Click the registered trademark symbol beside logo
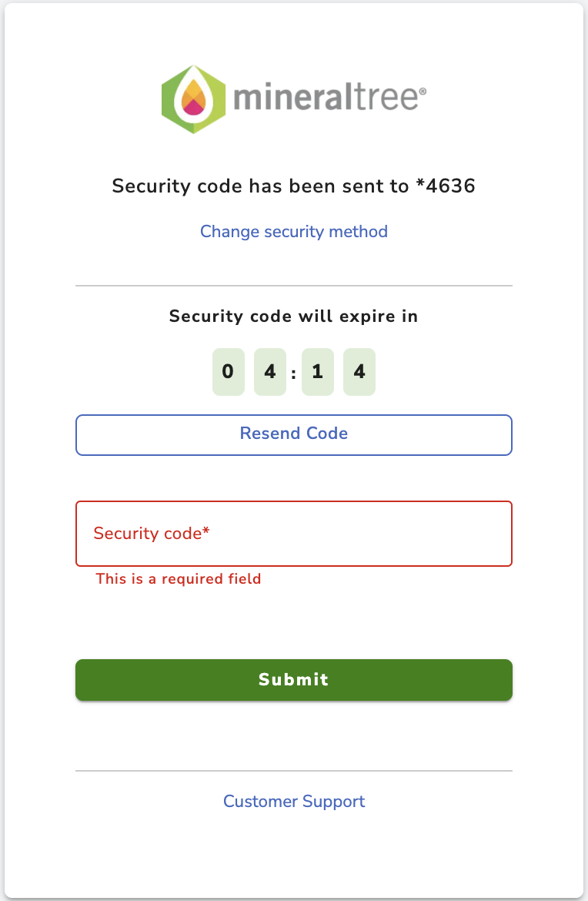Screen dimensions: 588x901 (423, 91)
